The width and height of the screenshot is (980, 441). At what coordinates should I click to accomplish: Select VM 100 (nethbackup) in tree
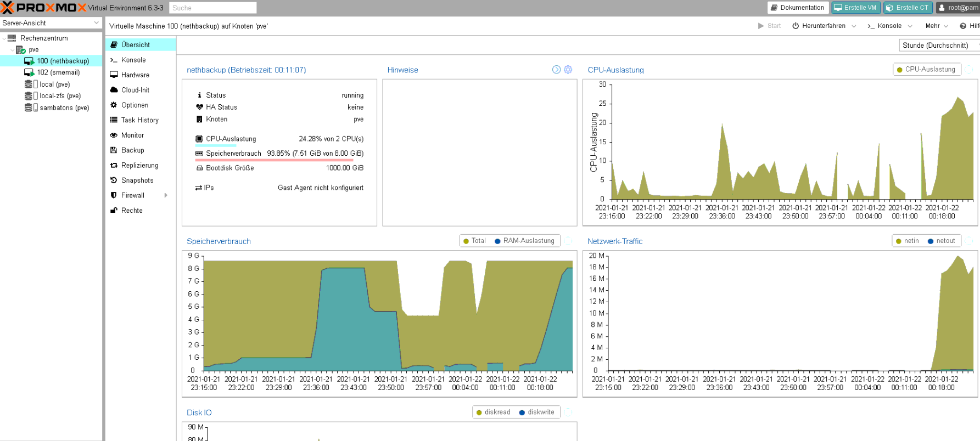(x=51, y=61)
